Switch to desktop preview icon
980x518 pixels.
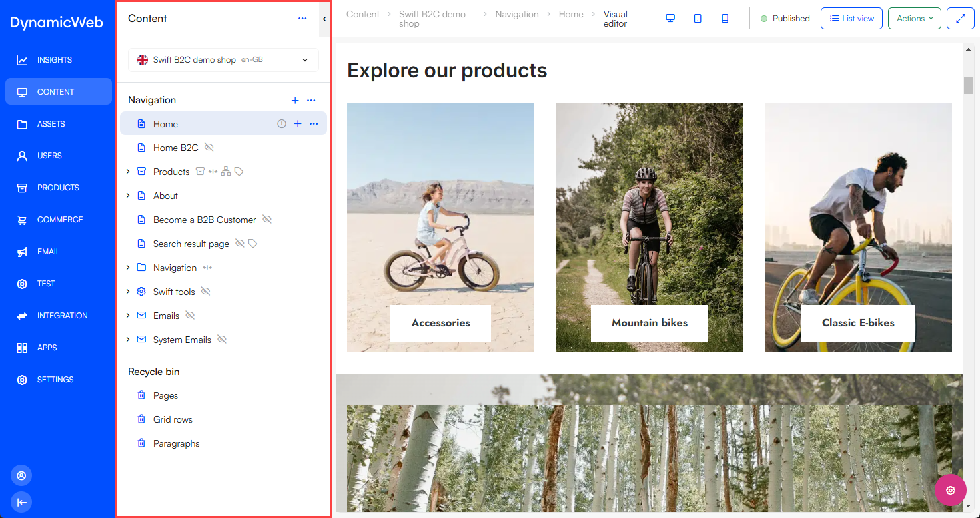[x=670, y=19]
